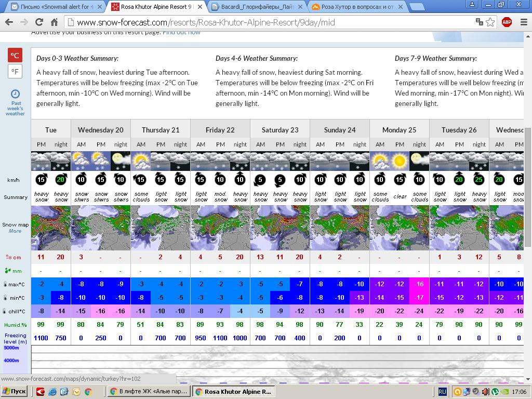Open the snow map thumbnail for Monday 25

400,228
